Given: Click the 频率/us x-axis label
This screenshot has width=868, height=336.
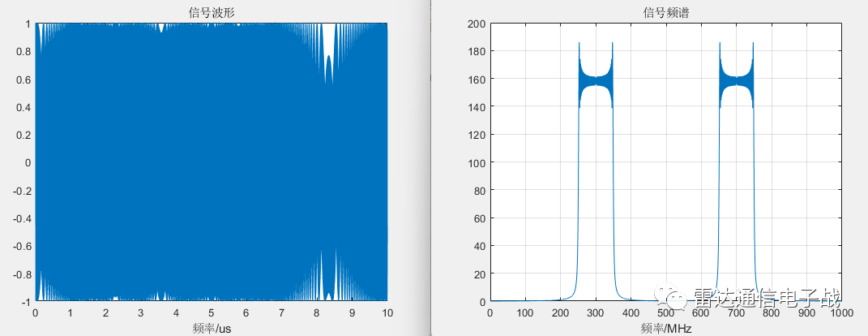Looking at the screenshot, I should [x=211, y=327].
